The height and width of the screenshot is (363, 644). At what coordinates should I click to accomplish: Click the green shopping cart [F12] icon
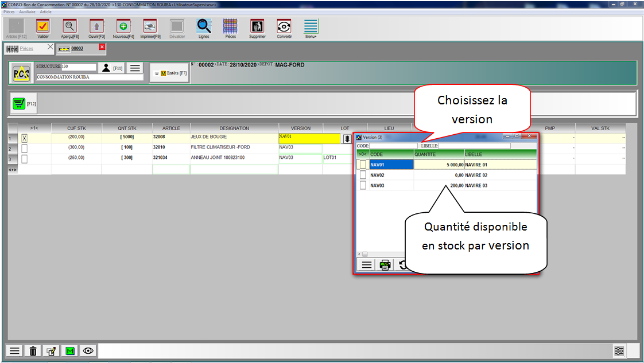(x=21, y=103)
